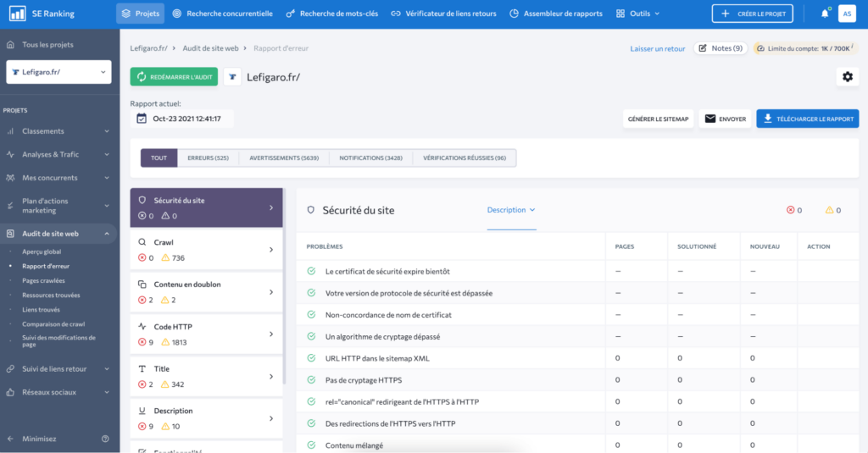Open the Notes (9) button
The width and height of the screenshot is (868, 453).
[721, 48]
